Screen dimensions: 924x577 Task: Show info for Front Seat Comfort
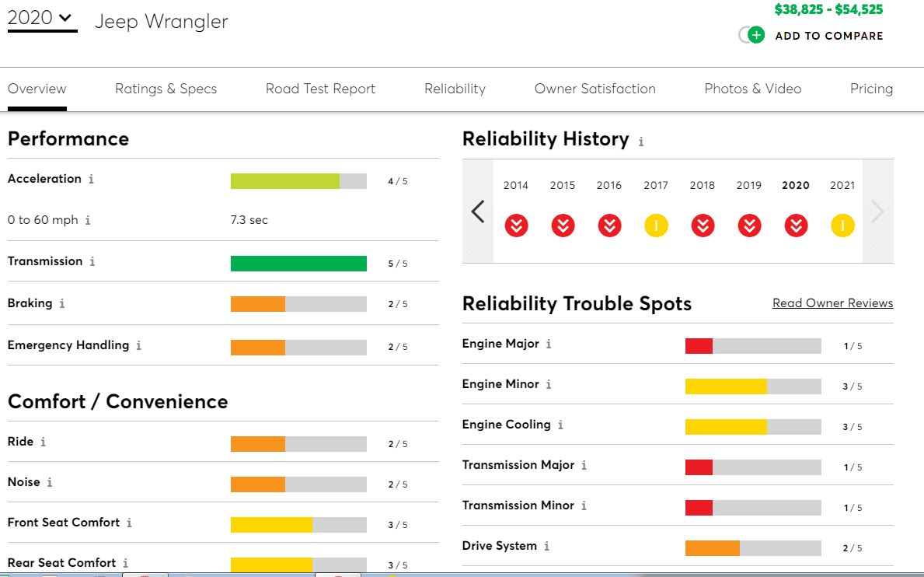[x=129, y=523]
